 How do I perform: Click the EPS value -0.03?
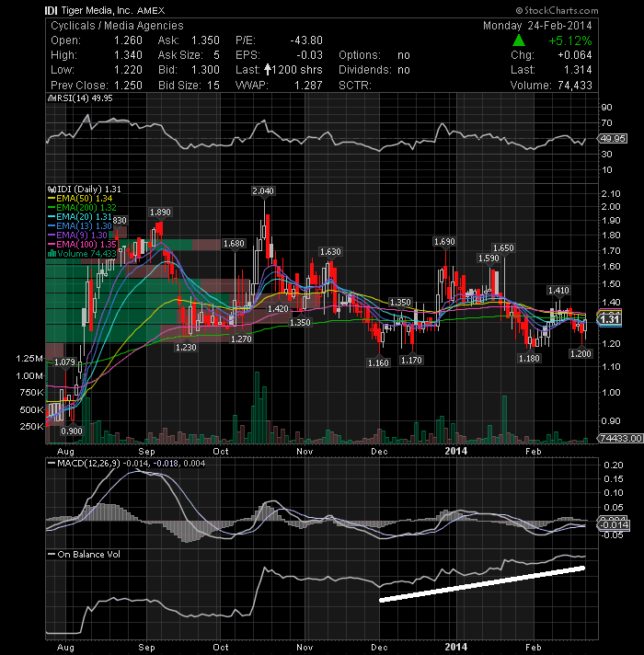click(309, 55)
